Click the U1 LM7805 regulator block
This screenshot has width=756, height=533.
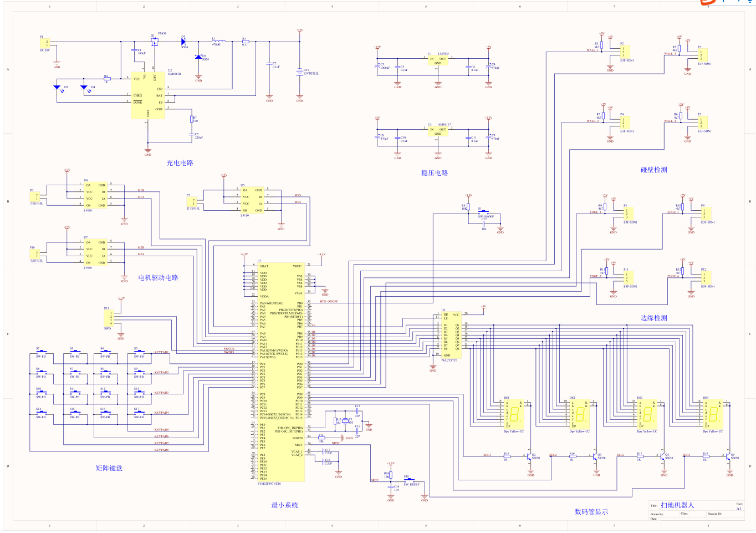click(x=438, y=60)
